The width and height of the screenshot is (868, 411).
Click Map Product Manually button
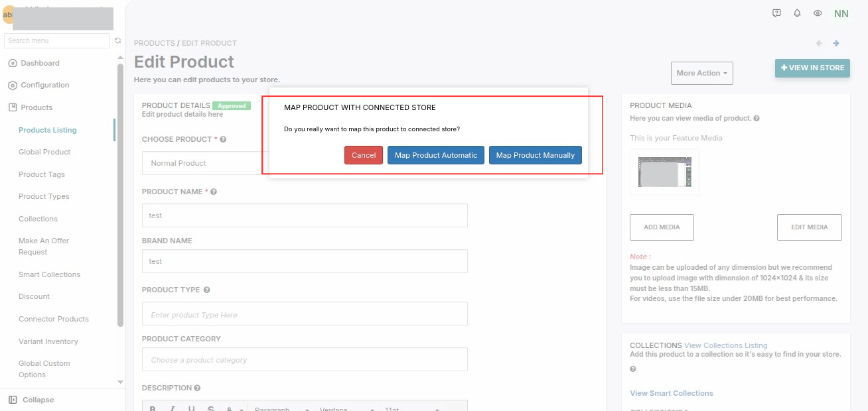click(x=536, y=155)
